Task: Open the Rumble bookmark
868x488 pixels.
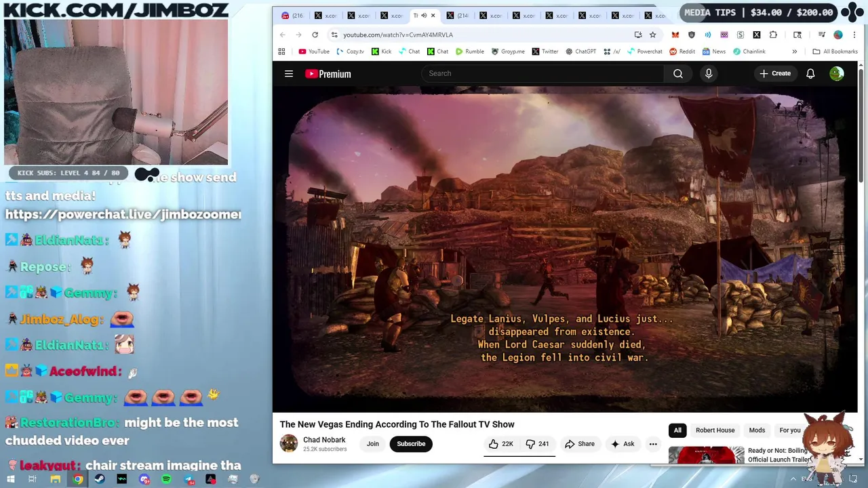Action: (470, 52)
